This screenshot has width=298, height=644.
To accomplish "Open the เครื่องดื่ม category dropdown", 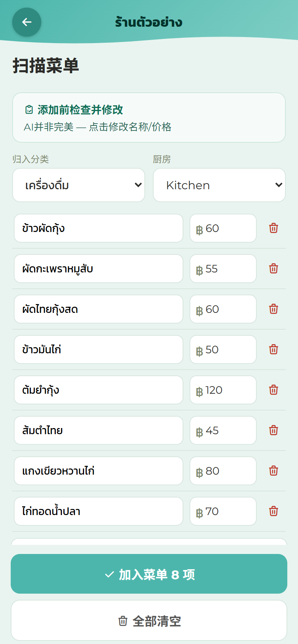I will click(79, 185).
